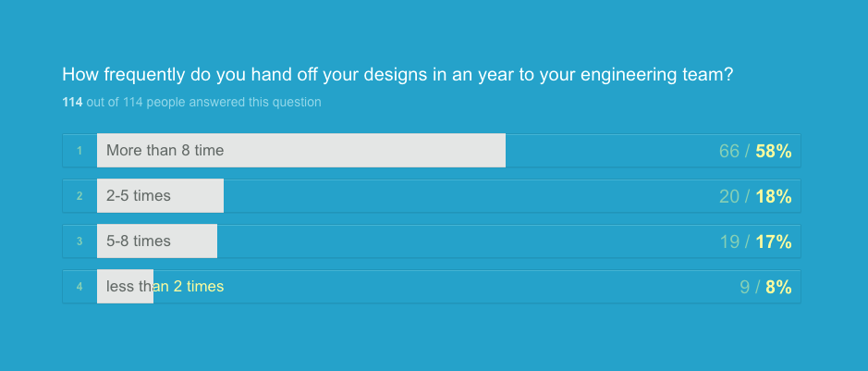868x371 pixels.
Task: Click the '114 out of 114 people answered' text
Action: pos(191,102)
